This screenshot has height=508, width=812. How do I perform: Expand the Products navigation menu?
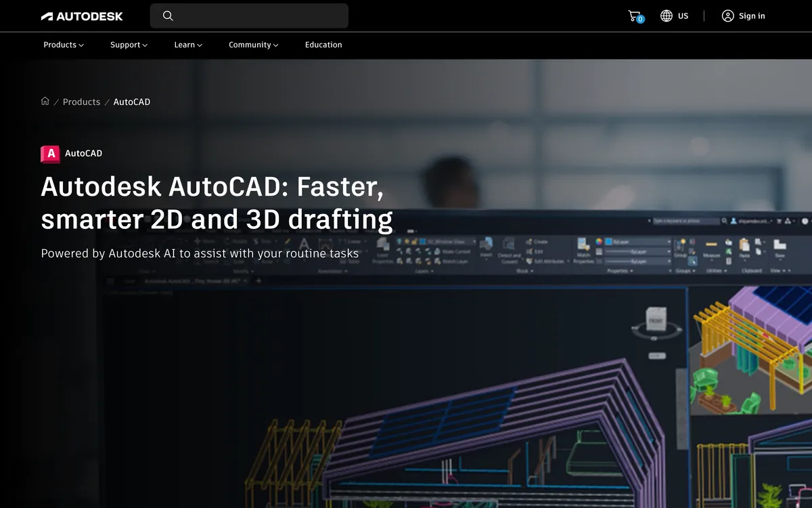(64, 45)
